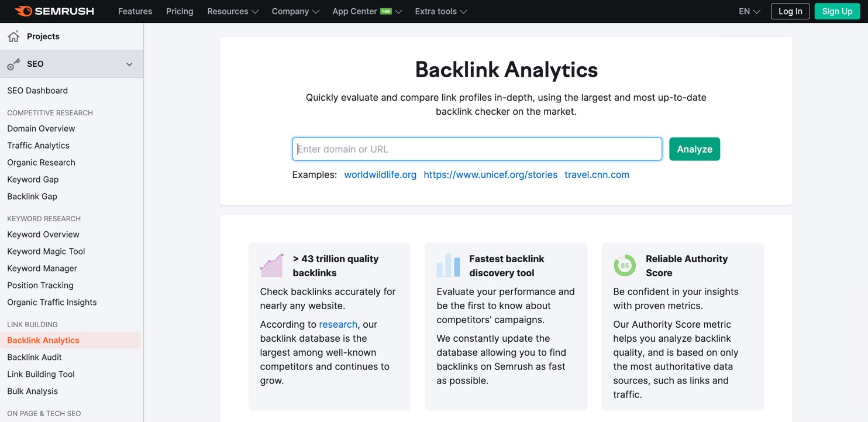Click the Analyze button
868x422 pixels.
click(694, 149)
